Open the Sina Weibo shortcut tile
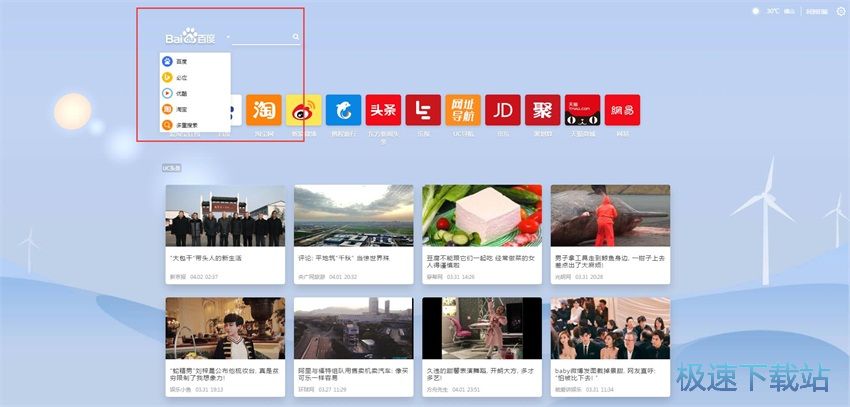 pos(304,110)
